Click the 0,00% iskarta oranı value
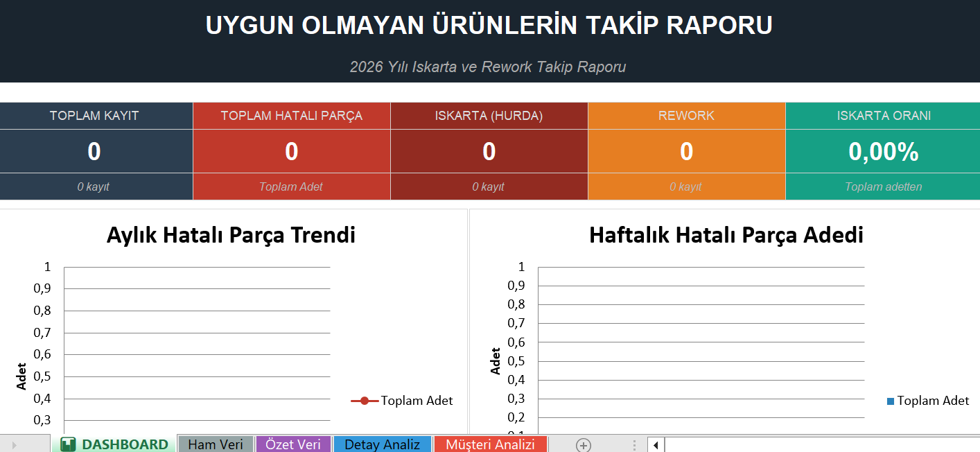Screen dimensions: 980x452 [884, 151]
